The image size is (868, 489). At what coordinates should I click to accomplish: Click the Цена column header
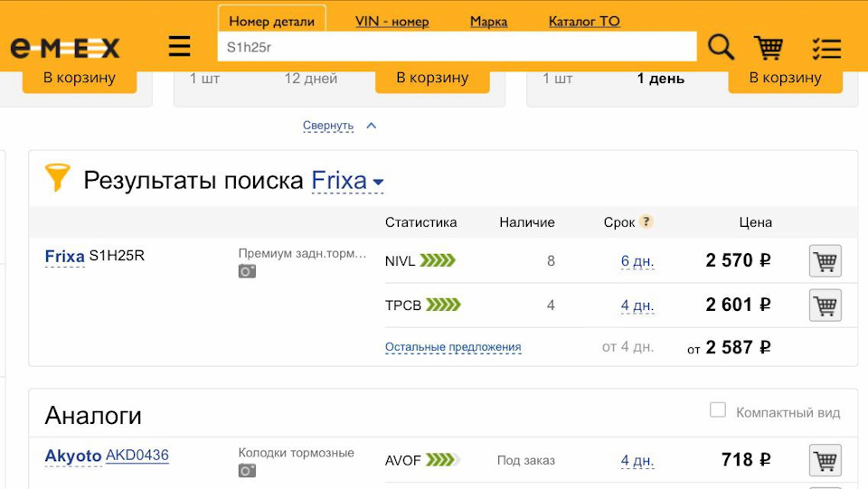tap(755, 221)
